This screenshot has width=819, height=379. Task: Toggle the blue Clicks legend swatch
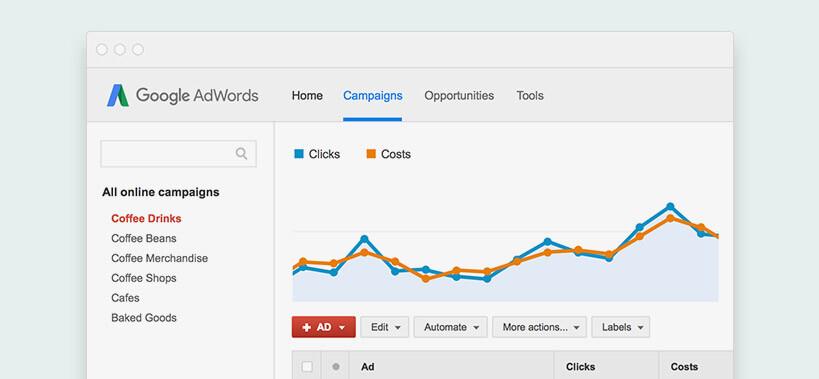(x=299, y=154)
